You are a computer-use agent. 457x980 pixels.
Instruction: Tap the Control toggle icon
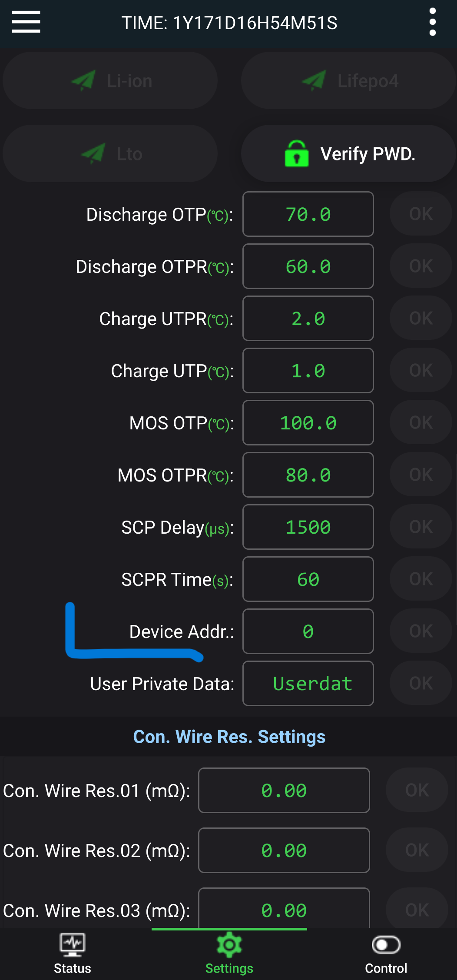[386, 945]
